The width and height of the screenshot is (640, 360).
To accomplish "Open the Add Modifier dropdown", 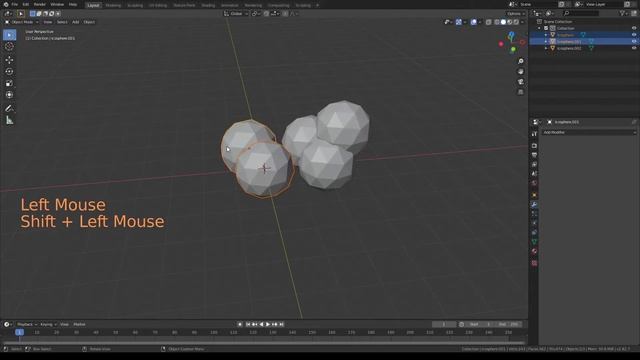I will coord(589,132).
